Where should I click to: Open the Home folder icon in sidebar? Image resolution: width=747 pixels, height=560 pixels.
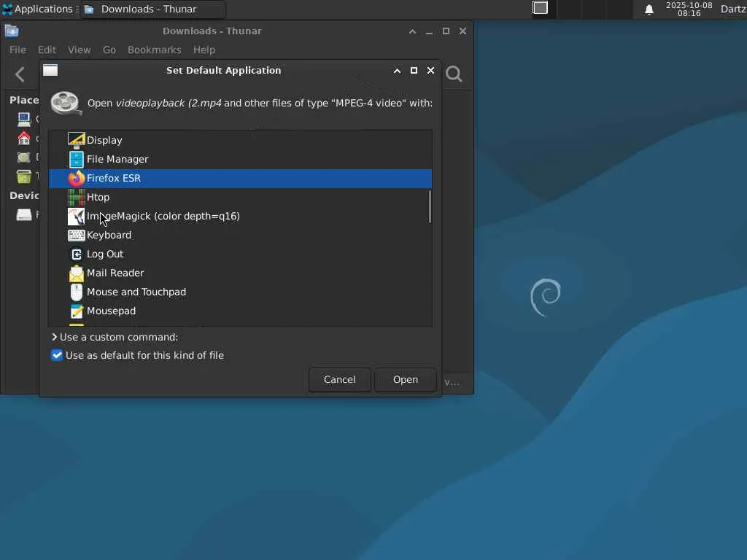[24, 138]
